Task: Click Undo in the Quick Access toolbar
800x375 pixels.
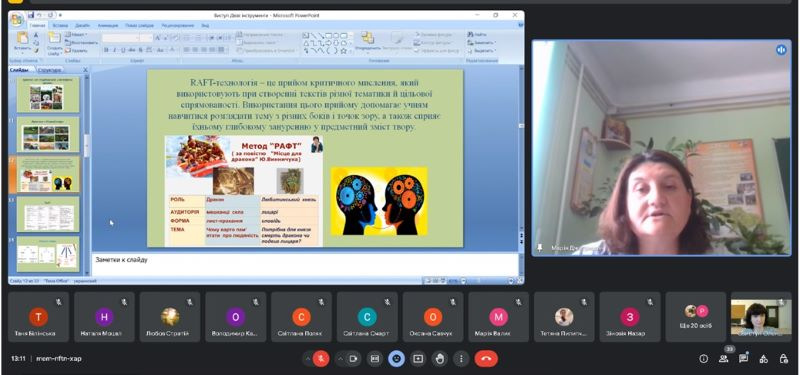Action: point(39,15)
